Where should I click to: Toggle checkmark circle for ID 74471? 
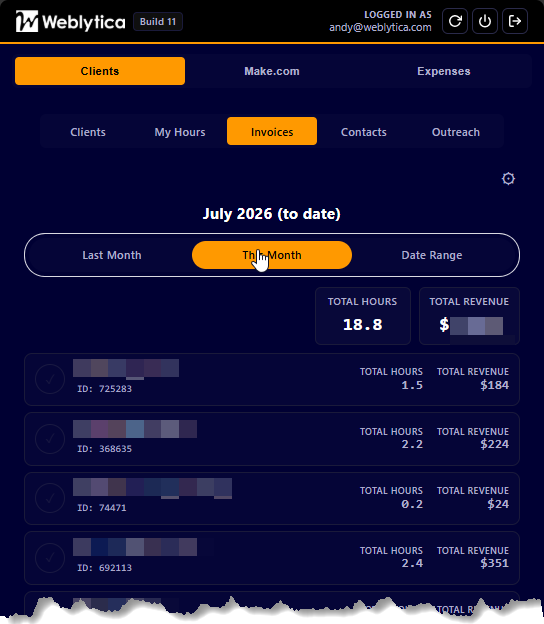point(50,498)
